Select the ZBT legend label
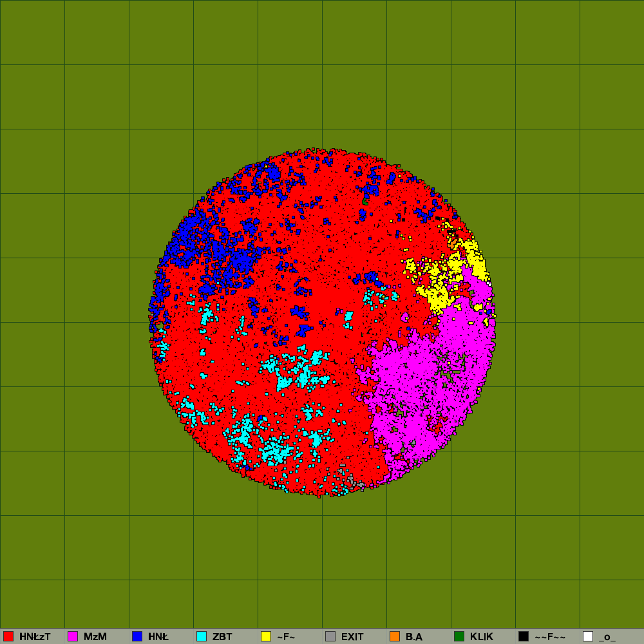This screenshot has width=644, height=644. pyautogui.click(x=222, y=637)
